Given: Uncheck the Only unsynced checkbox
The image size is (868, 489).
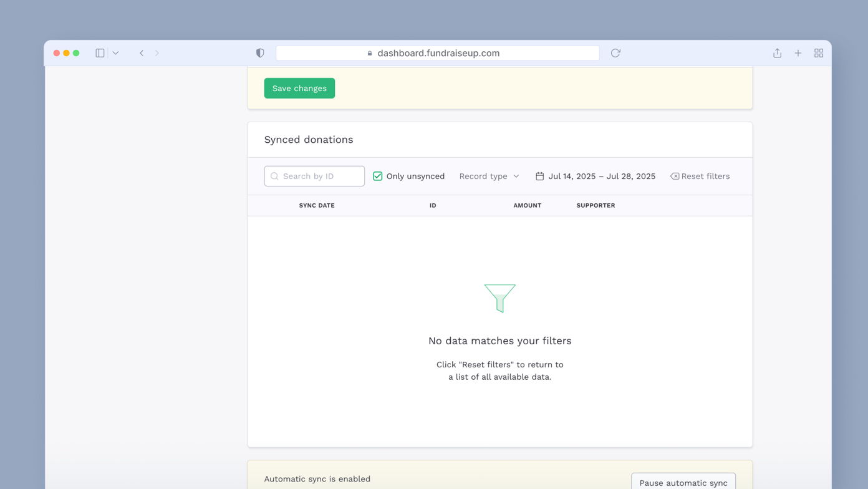Looking at the screenshot, I should pyautogui.click(x=377, y=176).
